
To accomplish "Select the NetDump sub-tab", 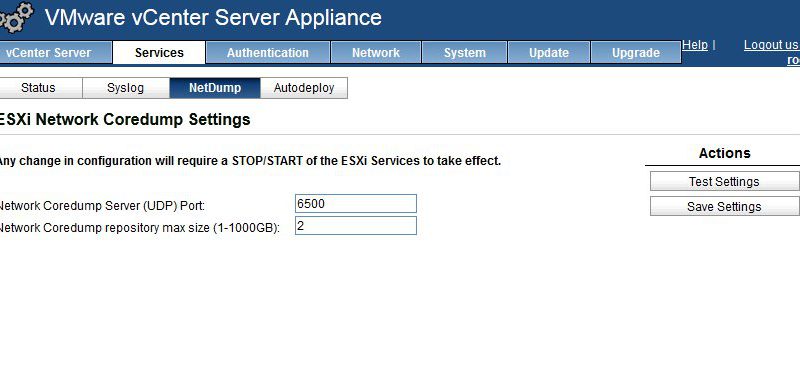I will click(215, 88).
